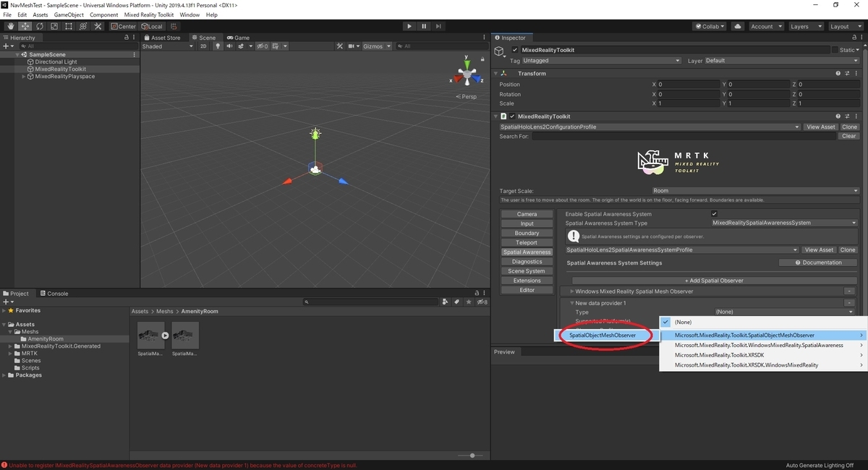This screenshot has width=868, height=470.
Task: Open Unity cloud services icon
Action: pos(737,27)
